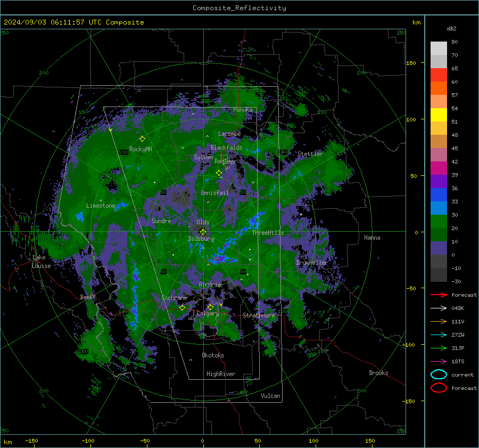The image size is (479, 448).
Task: Click the Didsbury label
Action: [201, 239]
